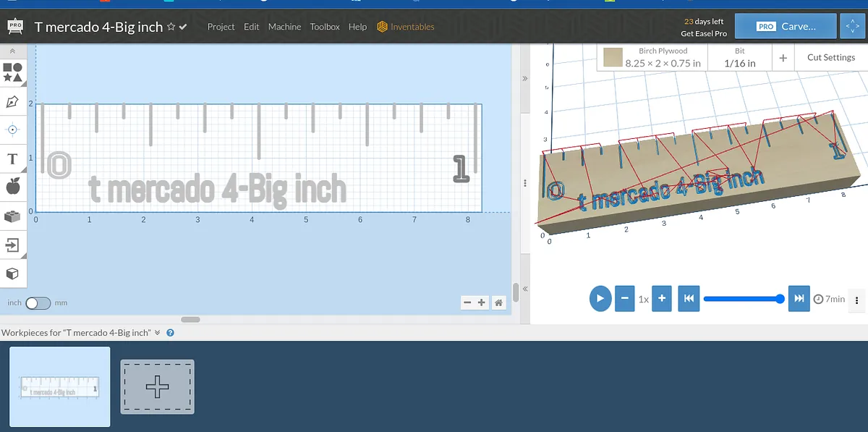The width and height of the screenshot is (868, 432).
Task: Open the Project menu
Action: click(x=221, y=27)
